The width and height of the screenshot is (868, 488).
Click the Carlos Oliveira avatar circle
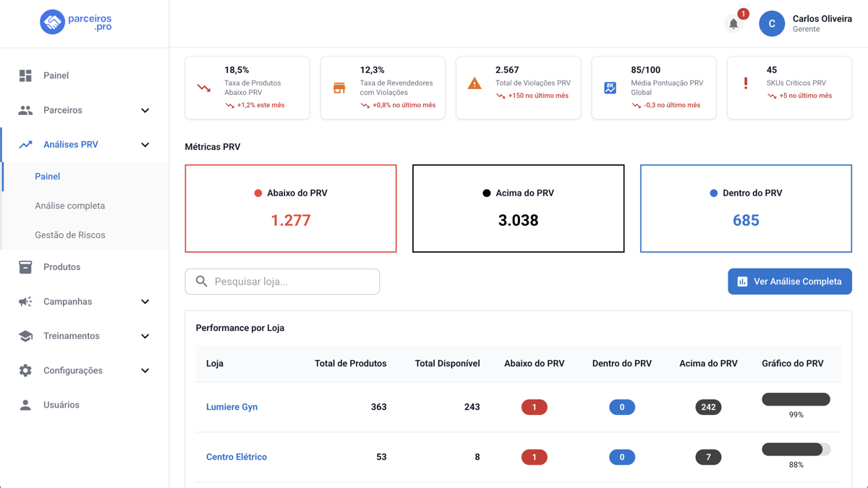[772, 24]
